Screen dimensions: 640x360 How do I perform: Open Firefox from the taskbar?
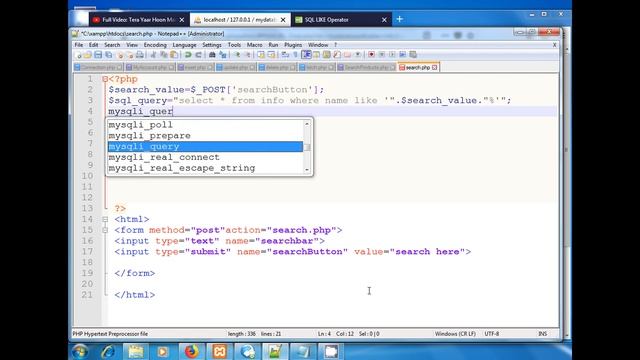pyautogui.click(x=191, y=351)
